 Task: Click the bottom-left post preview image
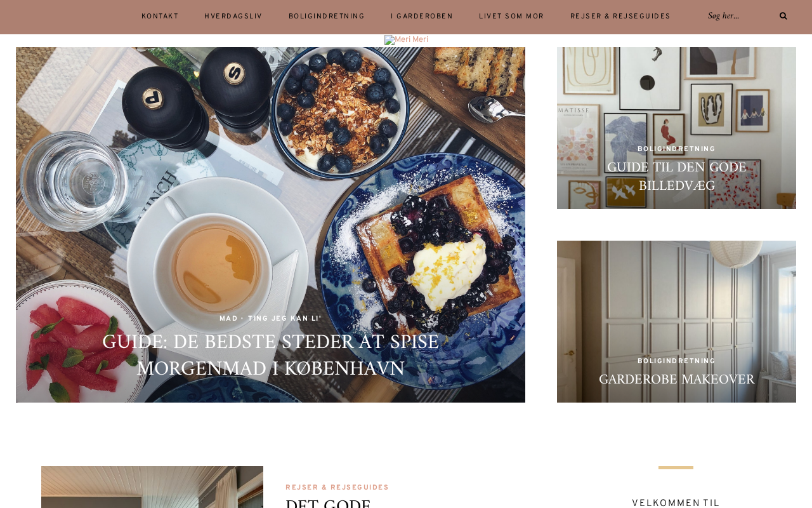tap(152, 487)
